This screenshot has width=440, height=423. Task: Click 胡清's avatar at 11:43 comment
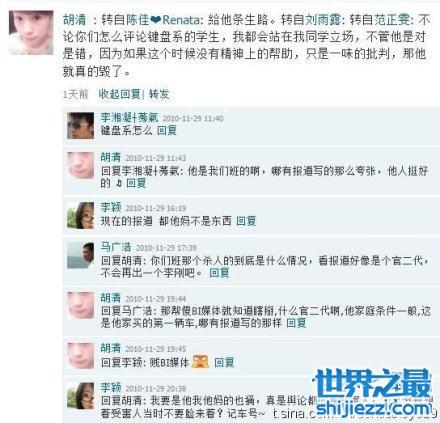coord(80,165)
